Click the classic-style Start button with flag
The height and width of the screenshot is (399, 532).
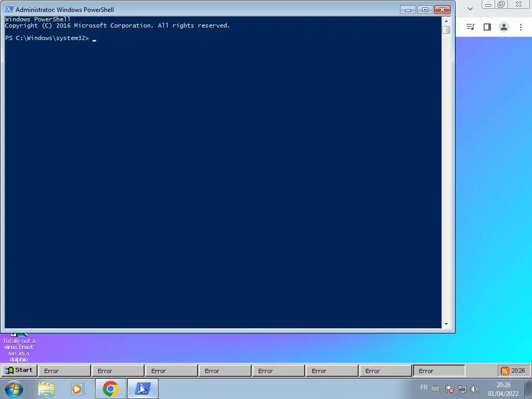coord(19,370)
